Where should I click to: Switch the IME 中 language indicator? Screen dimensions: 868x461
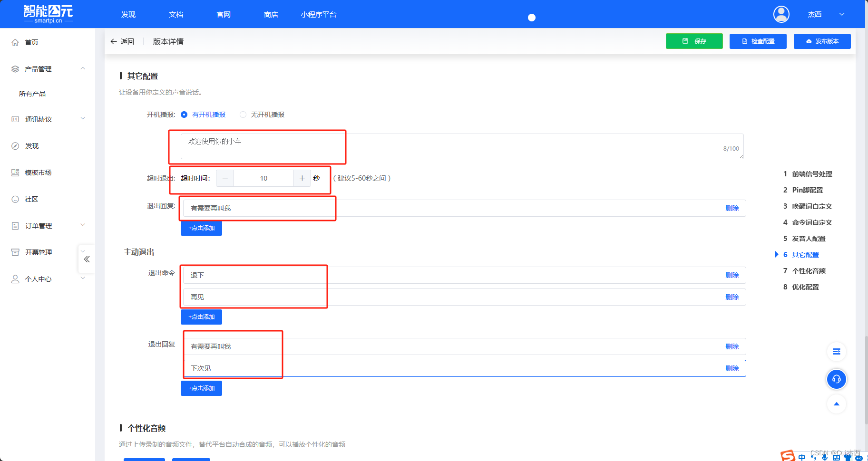pos(802,457)
